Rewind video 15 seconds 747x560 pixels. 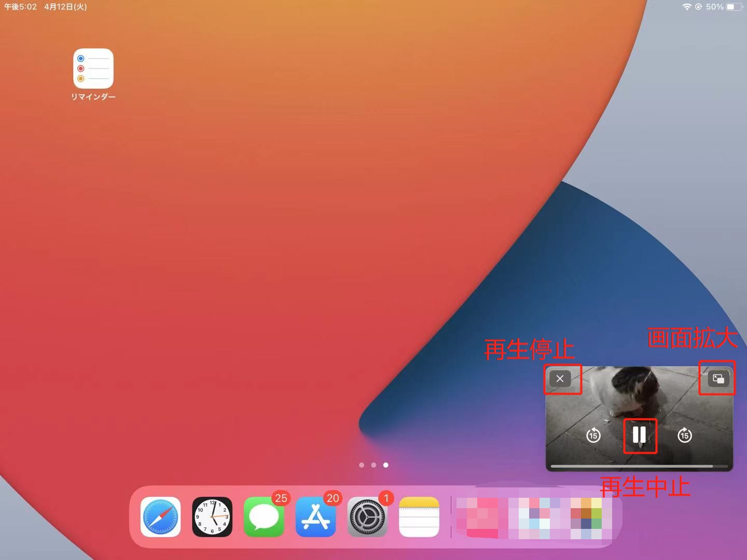[593, 435]
